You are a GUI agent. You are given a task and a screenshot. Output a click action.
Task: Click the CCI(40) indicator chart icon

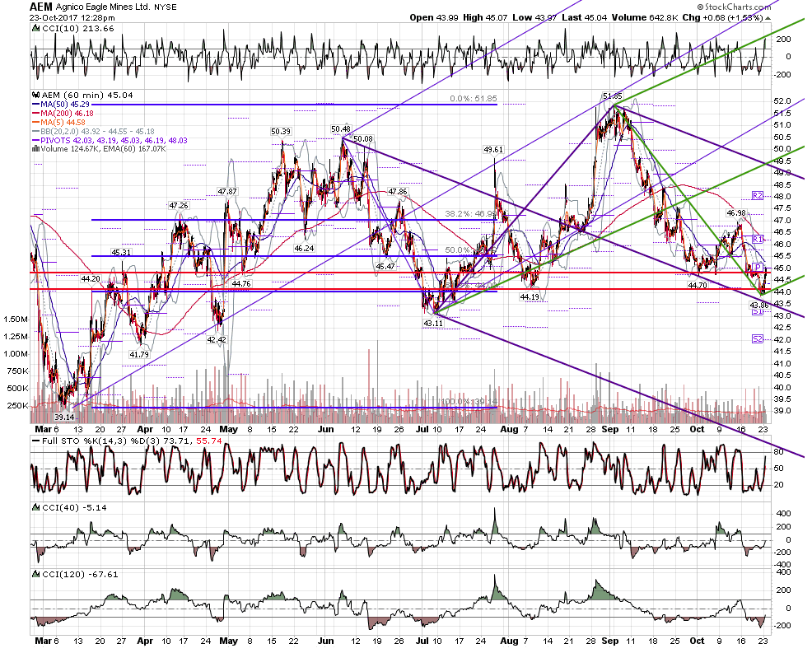pyautogui.click(x=35, y=507)
